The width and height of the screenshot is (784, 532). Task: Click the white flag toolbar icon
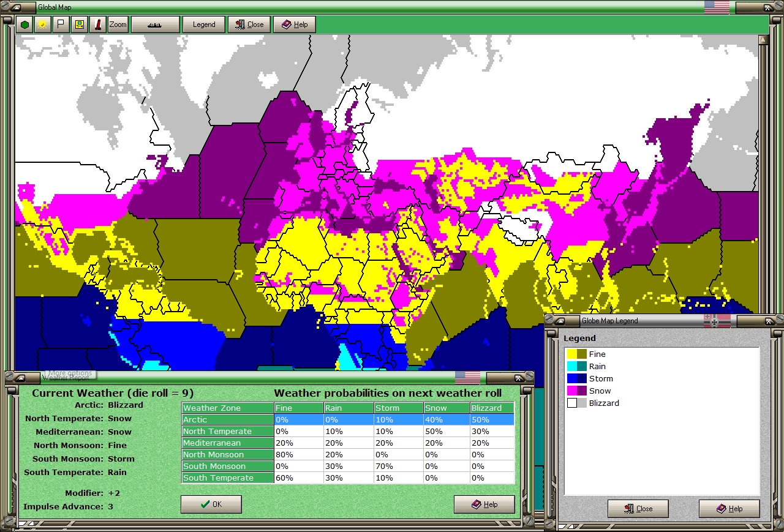click(61, 24)
